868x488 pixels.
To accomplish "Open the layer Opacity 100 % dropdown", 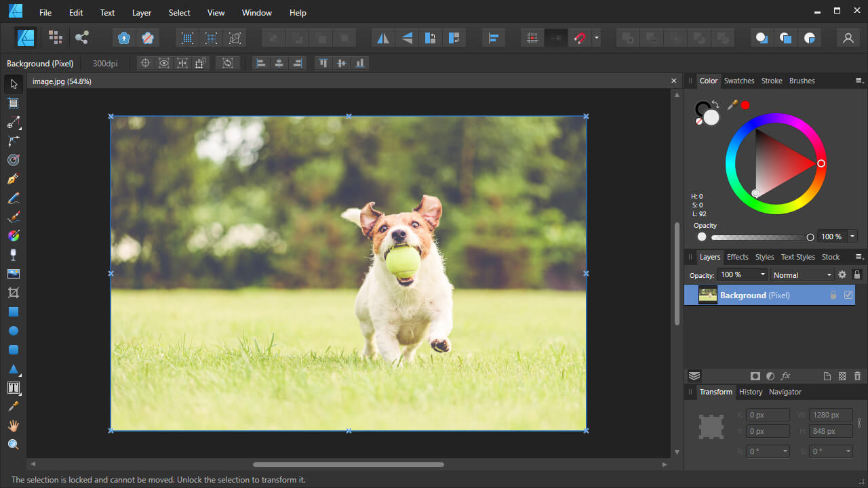I will (743, 274).
